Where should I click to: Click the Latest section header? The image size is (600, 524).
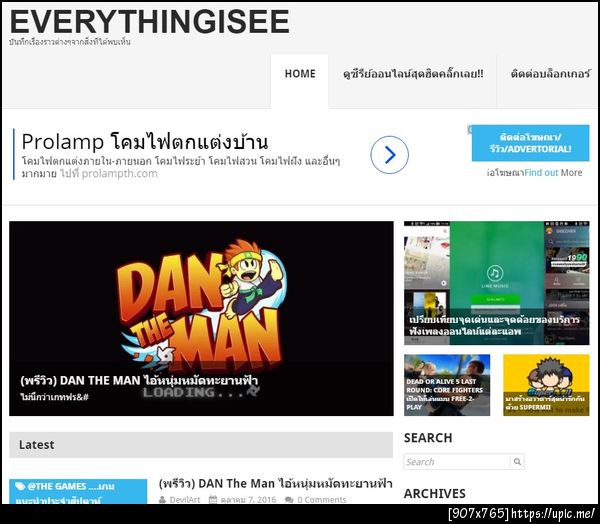point(201,445)
